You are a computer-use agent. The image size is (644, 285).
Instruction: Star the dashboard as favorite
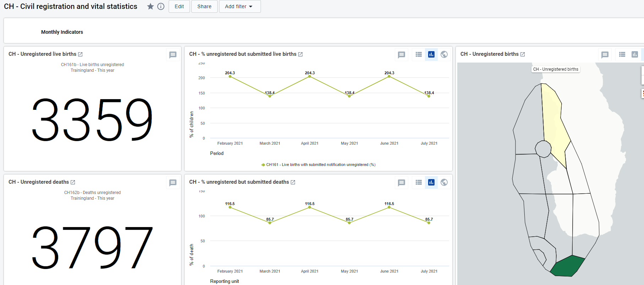coord(151,6)
